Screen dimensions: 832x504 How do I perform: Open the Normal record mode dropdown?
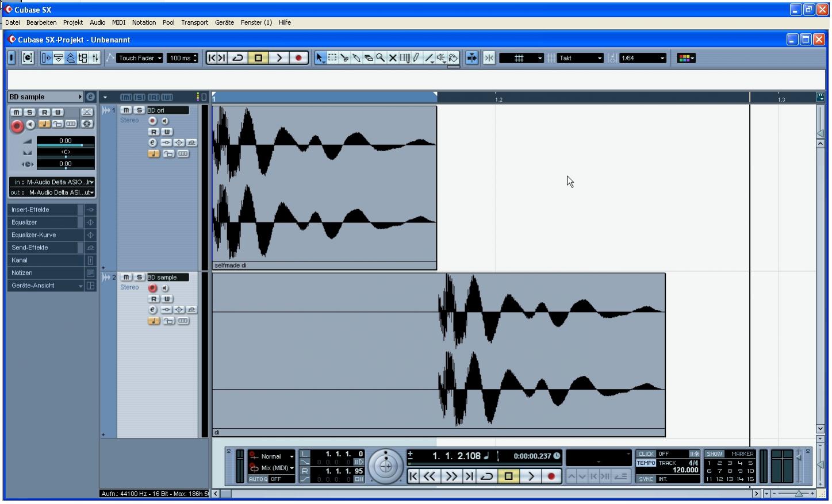point(271,456)
